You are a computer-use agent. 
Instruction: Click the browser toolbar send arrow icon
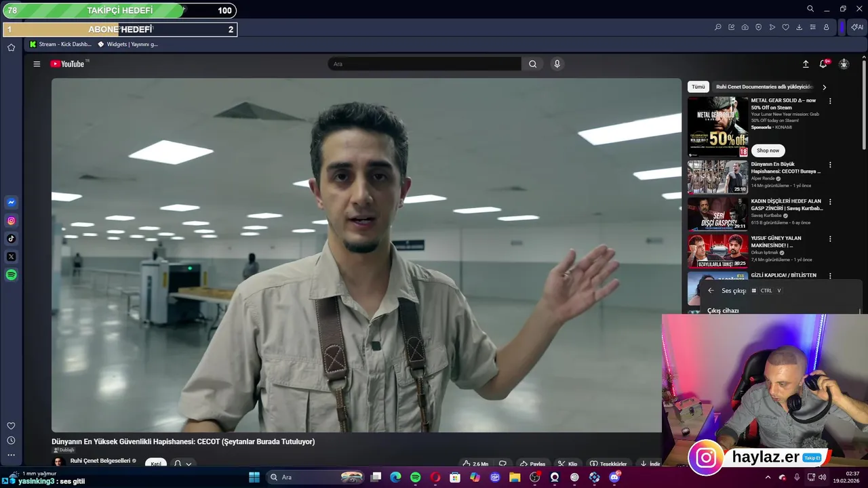(x=772, y=27)
